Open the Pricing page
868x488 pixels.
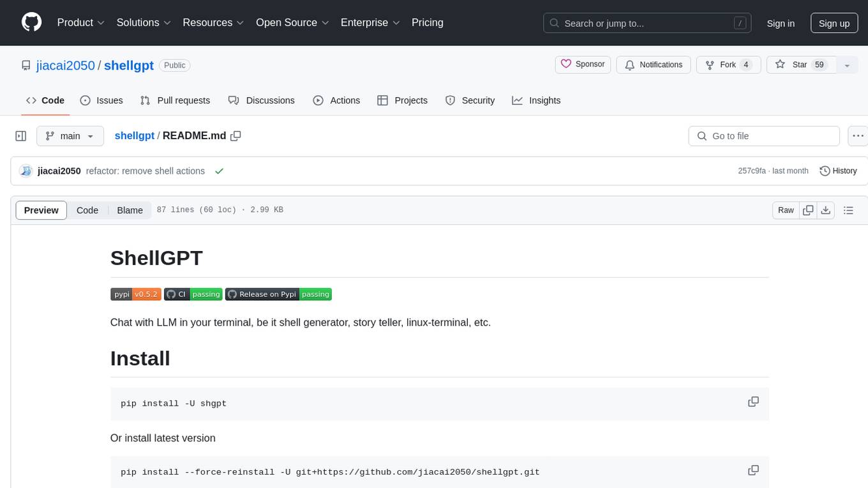click(x=428, y=22)
